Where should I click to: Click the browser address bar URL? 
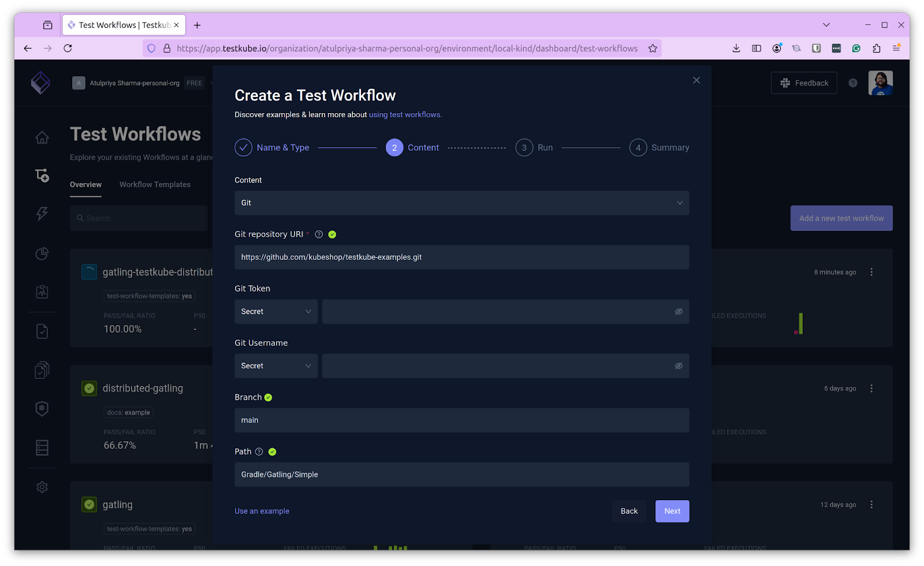click(407, 49)
